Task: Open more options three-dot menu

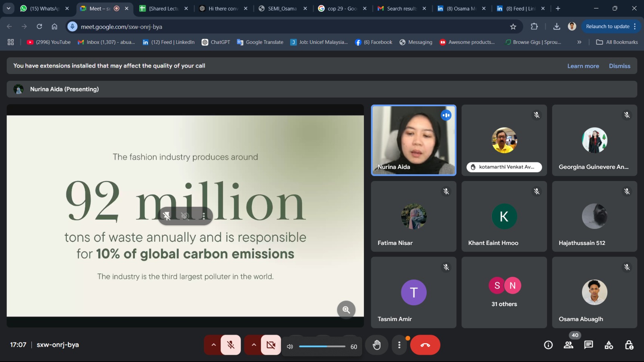Action: point(399,345)
